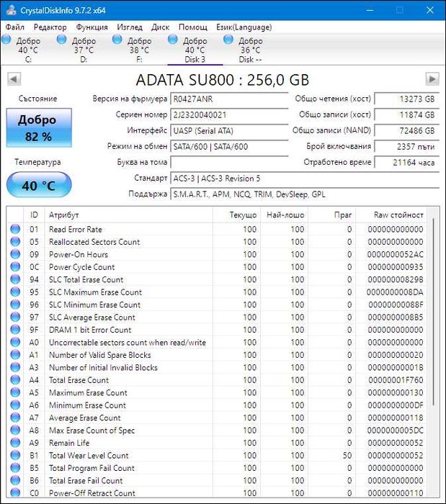Click status icon of Power-On Hours row
This screenshot has height=504, width=446.
pyautogui.click(x=15, y=254)
